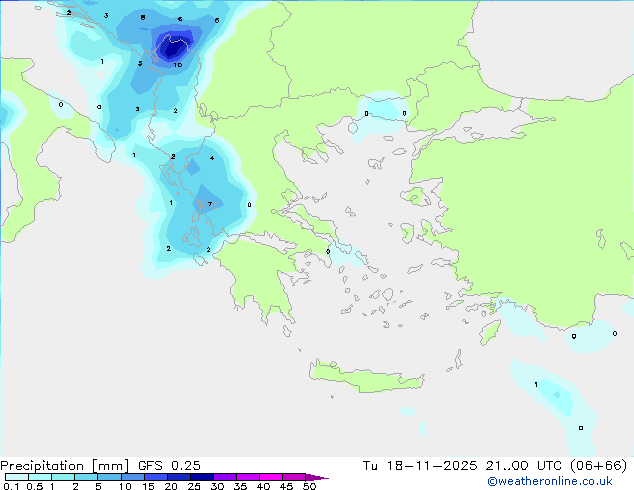The height and width of the screenshot is (490, 634).
Task: Select legend scale label "10"
Action: tap(125, 486)
